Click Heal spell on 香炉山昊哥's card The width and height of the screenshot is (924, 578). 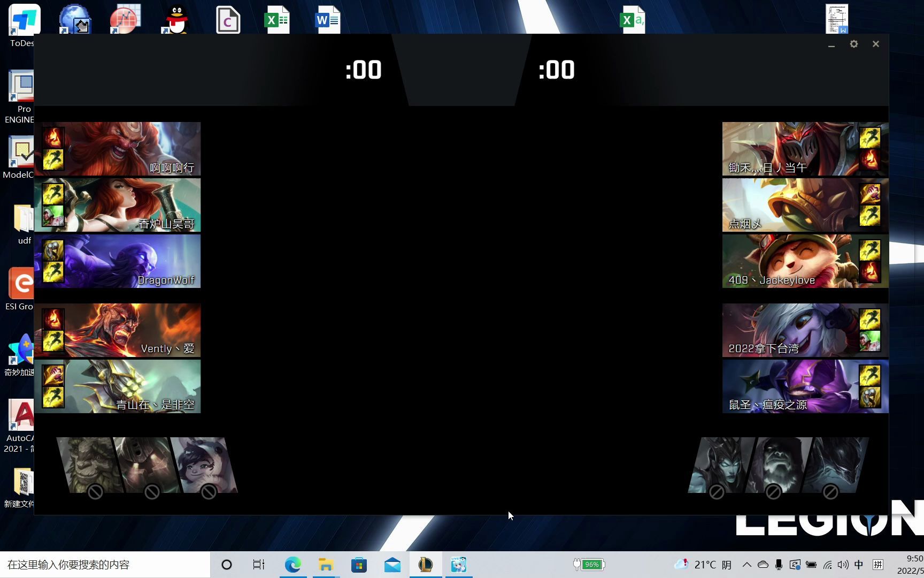[x=53, y=216]
